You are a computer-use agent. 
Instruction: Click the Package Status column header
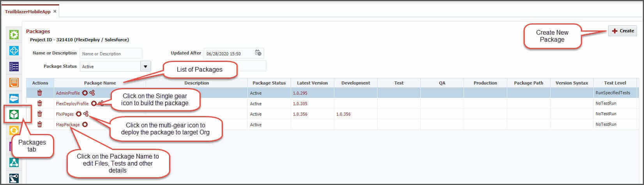coord(269,83)
